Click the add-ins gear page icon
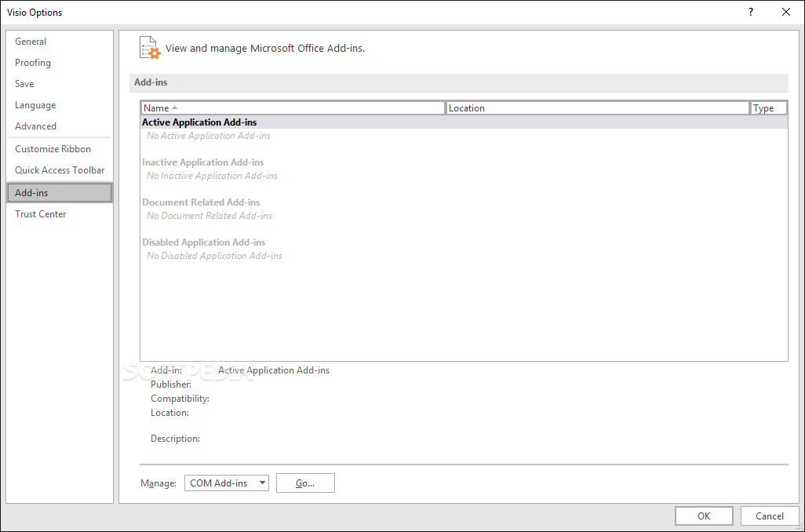The image size is (805, 532). coord(150,48)
